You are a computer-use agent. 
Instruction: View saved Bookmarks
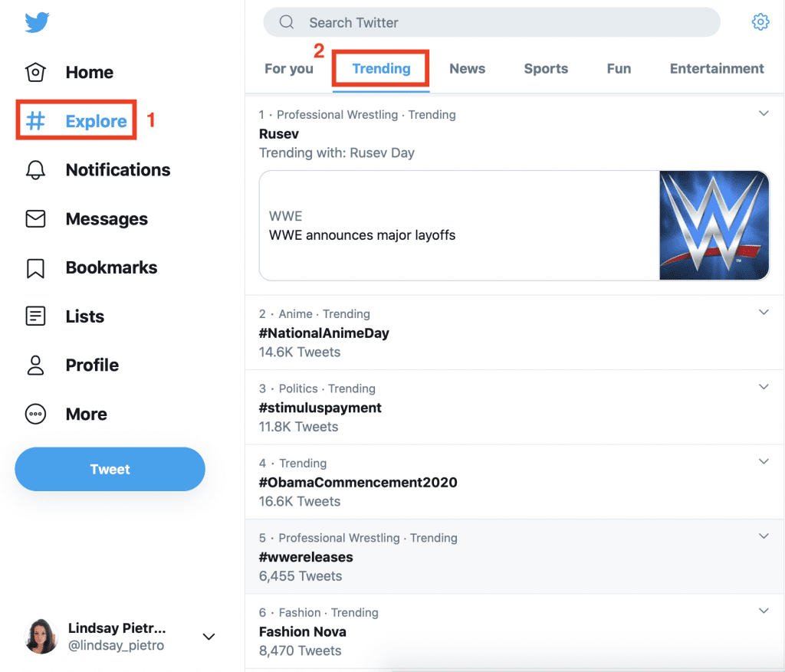110,267
